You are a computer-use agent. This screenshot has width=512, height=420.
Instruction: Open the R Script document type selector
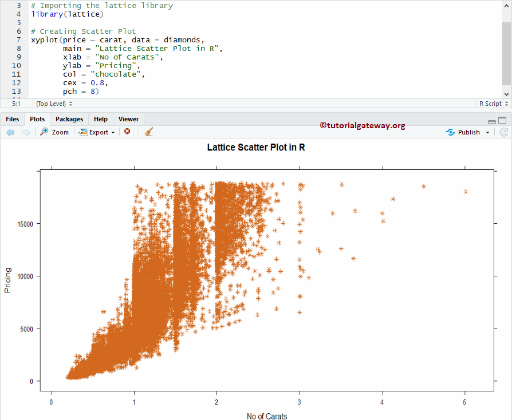point(492,104)
